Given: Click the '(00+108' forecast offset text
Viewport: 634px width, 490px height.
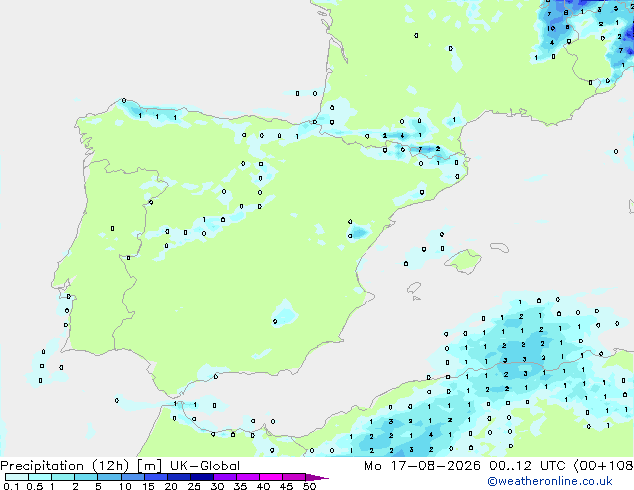Looking at the screenshot, I should tap(603, 466).
